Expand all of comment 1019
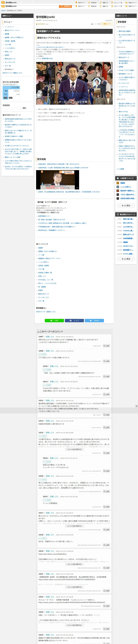This screenshot has width=138, height=644. [x=74, y=564]
